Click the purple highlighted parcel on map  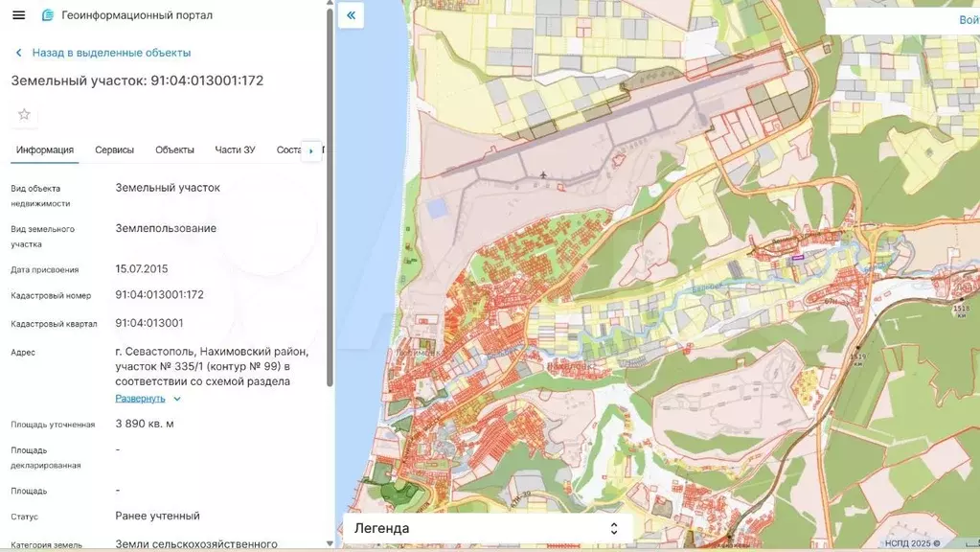[x=796, y=257]
